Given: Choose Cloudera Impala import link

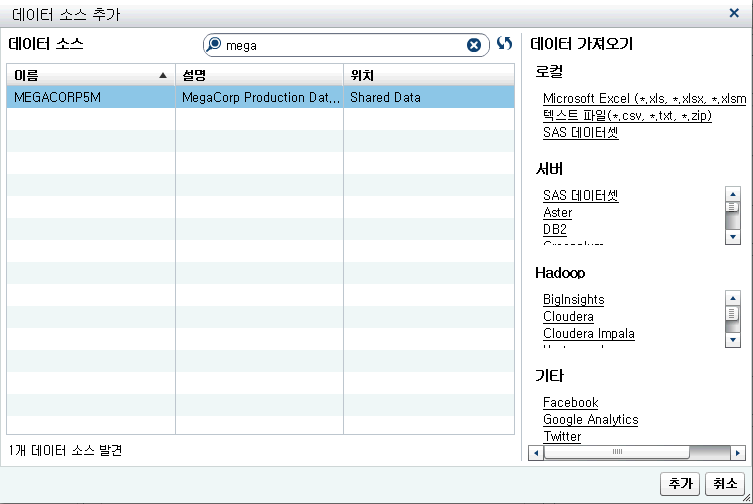Looking at the screenshot, I should click(x=588, y=334).
